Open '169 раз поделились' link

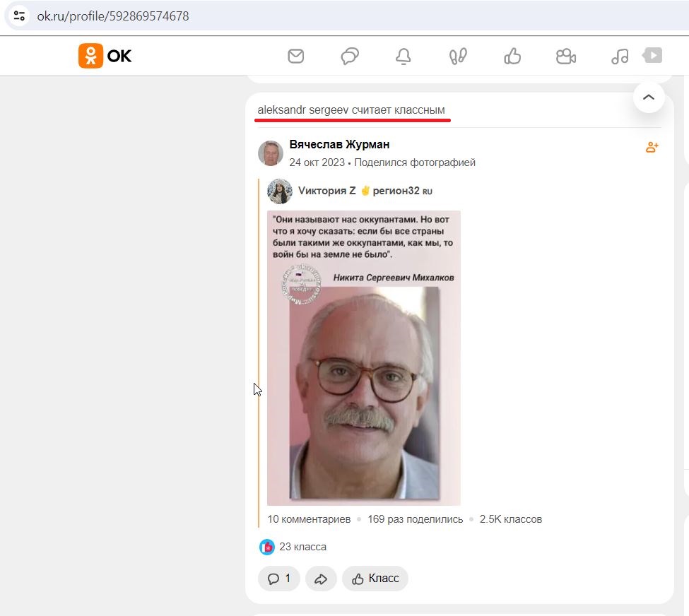416,519
